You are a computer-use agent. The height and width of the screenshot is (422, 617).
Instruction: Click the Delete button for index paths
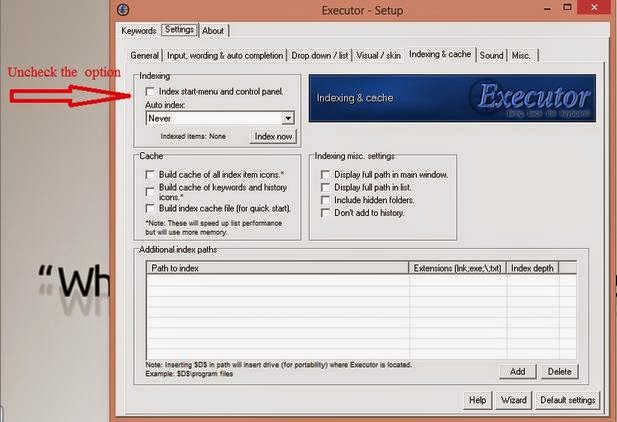point(559,372)
